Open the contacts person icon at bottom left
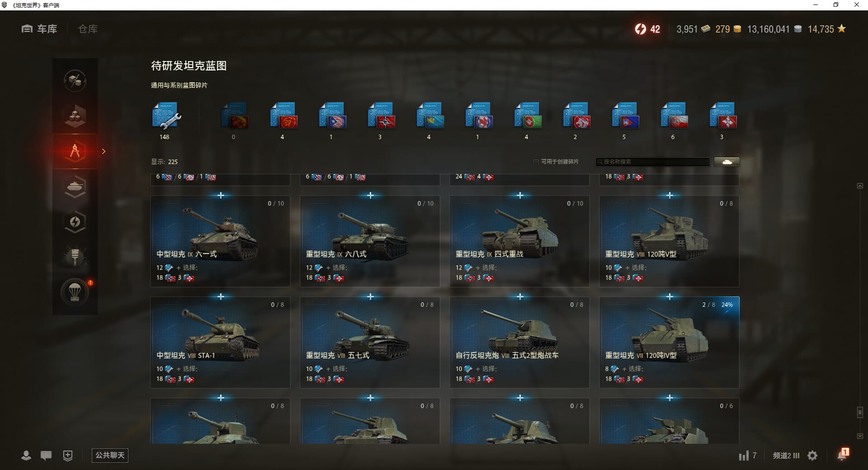Image resolution: width=868 pixels, height=470 pixels. point(26,456)
